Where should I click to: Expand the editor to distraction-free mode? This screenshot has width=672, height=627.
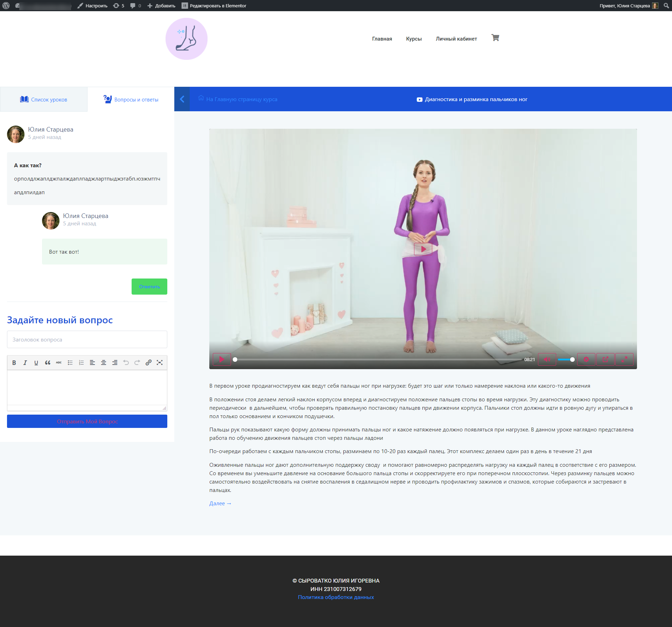click(160, 362)
